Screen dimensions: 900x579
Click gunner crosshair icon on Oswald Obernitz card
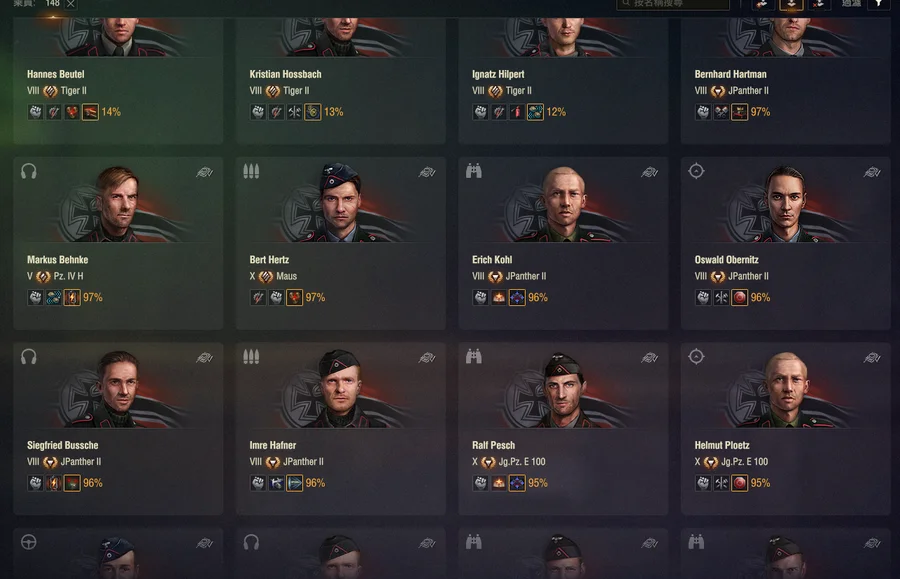pyautogui.click(x=696, y=171)
